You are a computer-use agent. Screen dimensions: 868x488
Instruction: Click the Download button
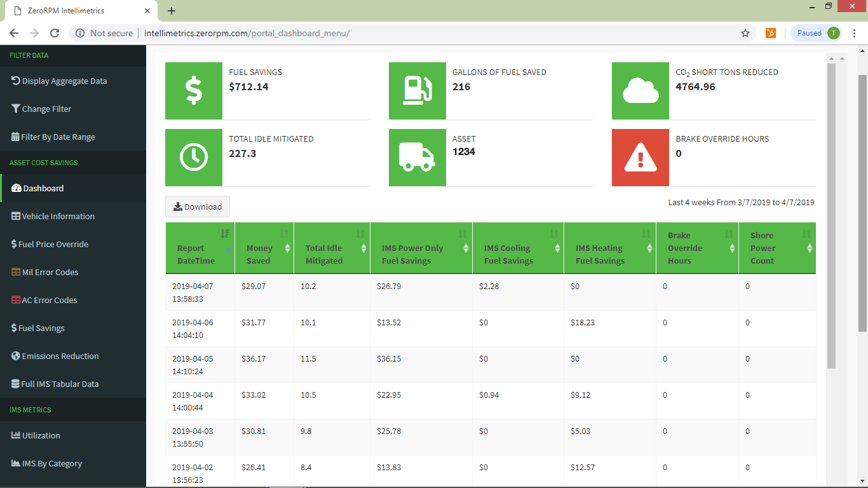tap(198, 207)
